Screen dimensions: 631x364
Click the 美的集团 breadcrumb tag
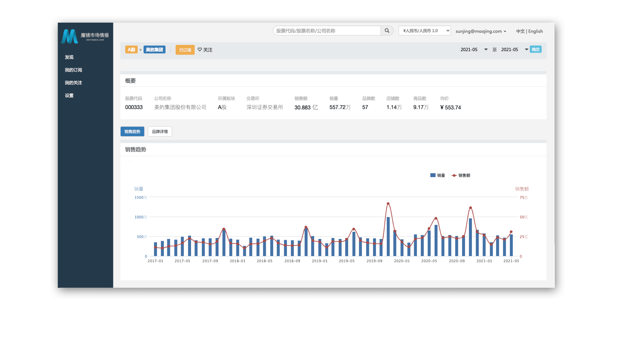[154, 49]
